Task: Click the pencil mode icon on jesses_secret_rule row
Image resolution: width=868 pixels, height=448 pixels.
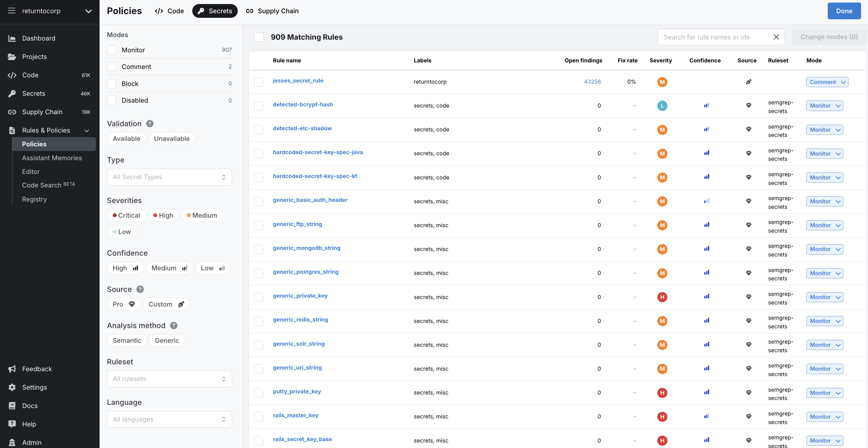Action: point(748,82)
